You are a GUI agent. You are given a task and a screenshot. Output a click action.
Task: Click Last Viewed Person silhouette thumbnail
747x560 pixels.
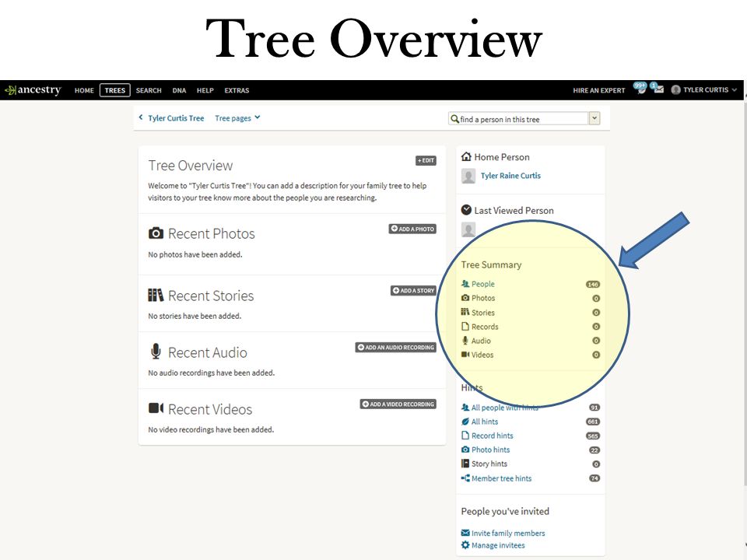point(468,229)
